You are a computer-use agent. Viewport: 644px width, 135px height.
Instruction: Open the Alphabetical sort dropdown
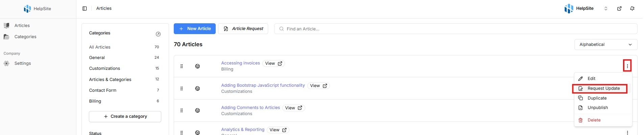coord(605,45)
